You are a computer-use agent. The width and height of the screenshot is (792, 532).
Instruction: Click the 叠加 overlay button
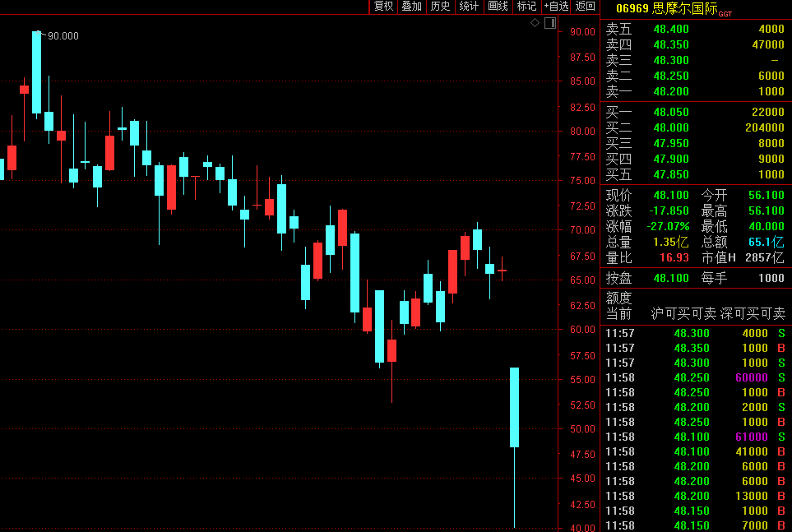[411, 7]
